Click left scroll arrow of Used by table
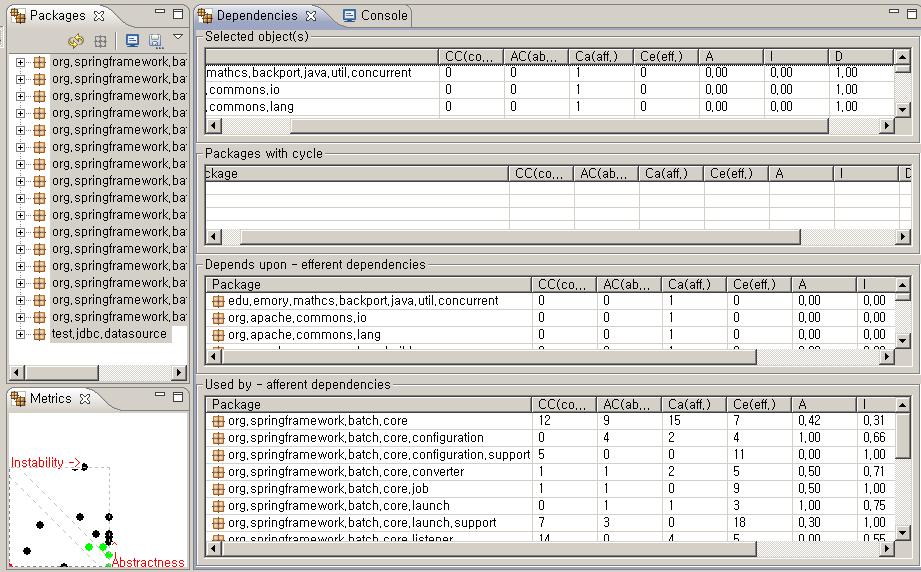Viewport: 921px width, 572px height. pos(213,549)
